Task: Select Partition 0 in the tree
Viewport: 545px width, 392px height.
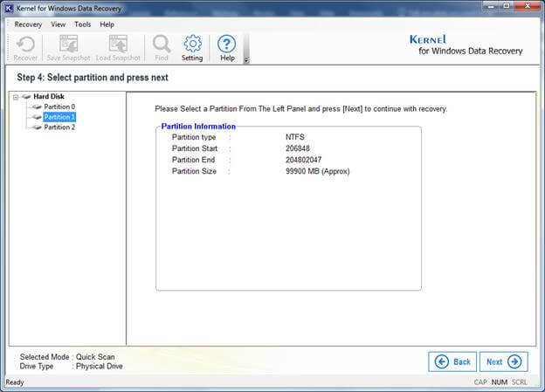Action: 59,107
